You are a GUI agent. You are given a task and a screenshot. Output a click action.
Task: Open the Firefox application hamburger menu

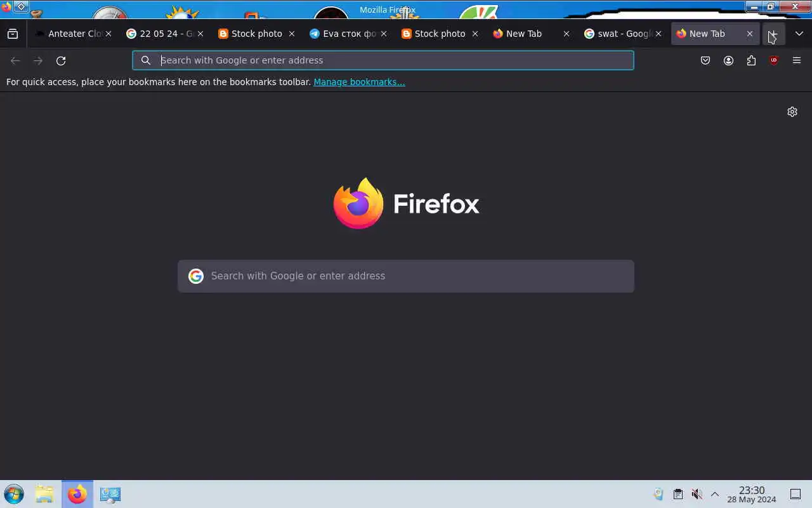tap(797, 60)
